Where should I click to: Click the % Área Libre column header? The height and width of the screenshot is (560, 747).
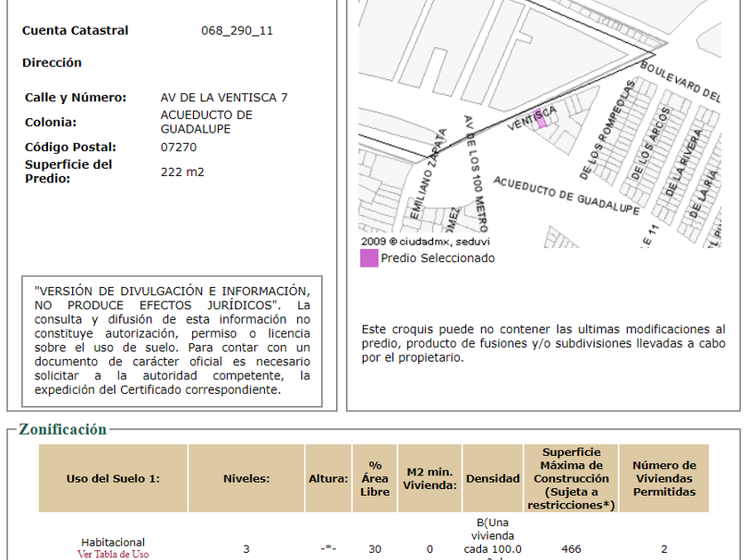coord(375,478)
